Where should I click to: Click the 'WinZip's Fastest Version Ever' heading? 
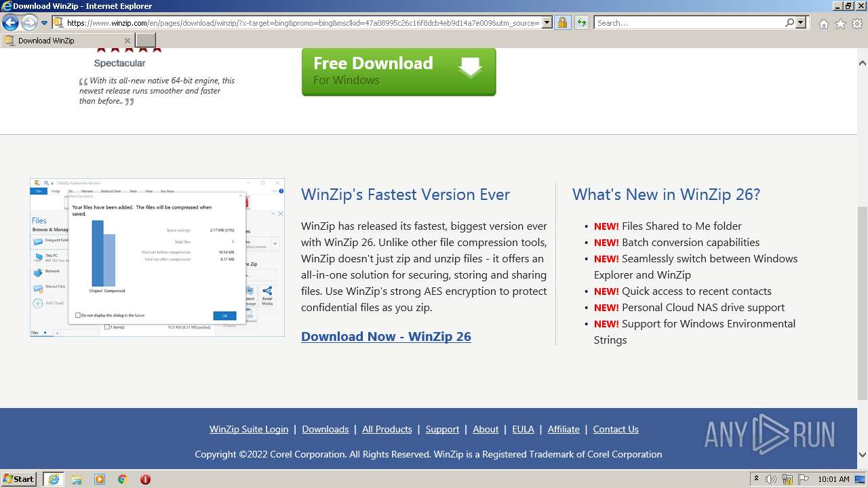(x=406, y=195)
